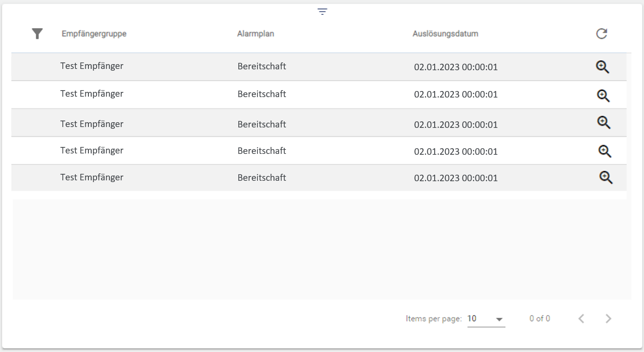Refresh the alarm table
The height and width of the screenshot is (352, 644).
pyautogui.click(x=601, y=34)
